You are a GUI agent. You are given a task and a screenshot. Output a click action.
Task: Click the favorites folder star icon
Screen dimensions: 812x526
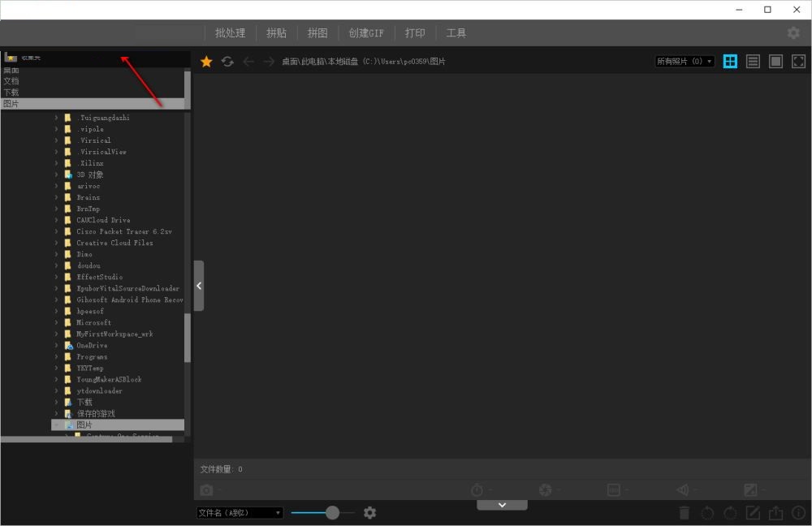tap(11, 58)
